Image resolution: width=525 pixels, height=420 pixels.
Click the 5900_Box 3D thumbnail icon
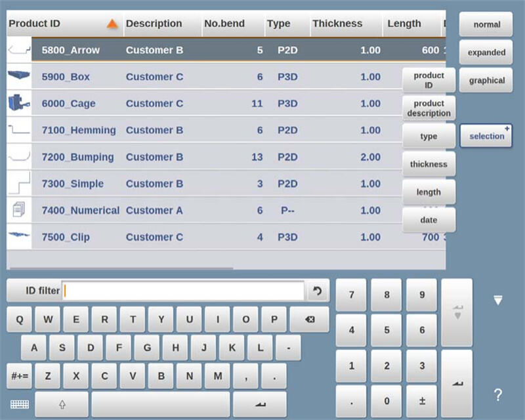18,76
